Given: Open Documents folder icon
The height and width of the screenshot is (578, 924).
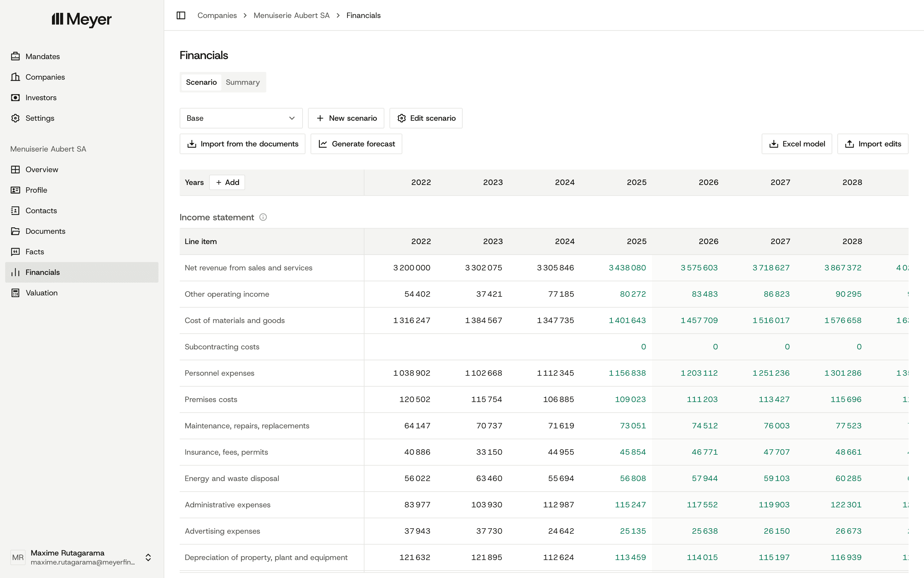Looking at the screenshot, I should pyautogui.click(x=15, y=231).
